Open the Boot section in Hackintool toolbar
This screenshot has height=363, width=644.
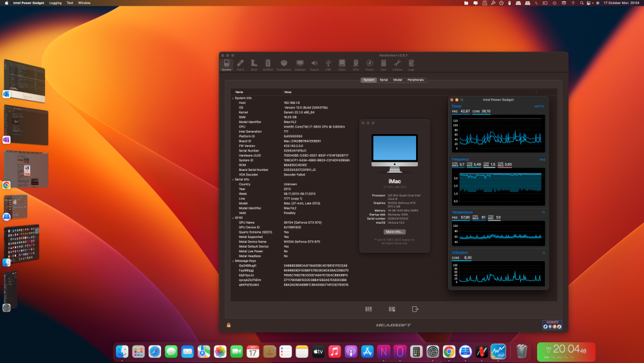pos(254,65)
